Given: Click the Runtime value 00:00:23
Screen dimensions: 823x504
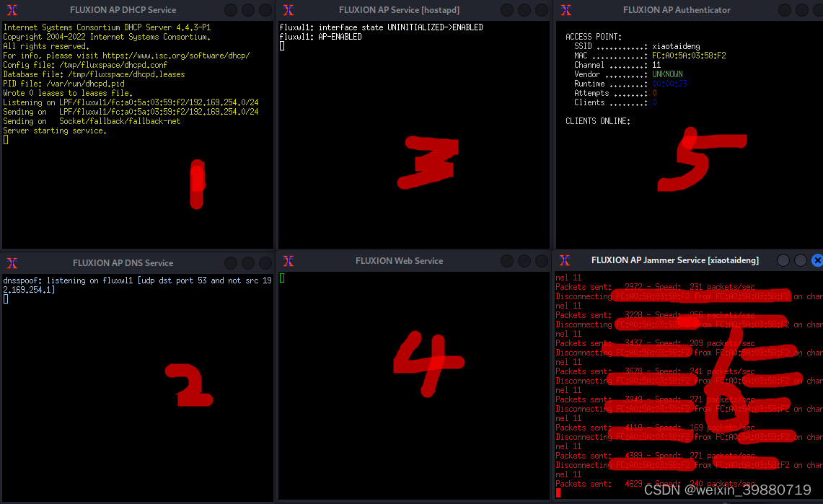Looking at the screenshot, I should (x=670, y=84).
